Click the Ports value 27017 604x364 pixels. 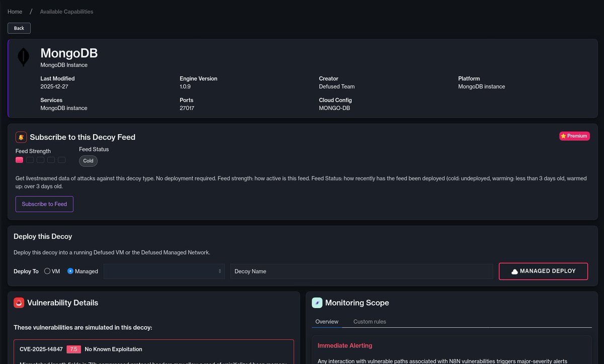pos(187,108)
